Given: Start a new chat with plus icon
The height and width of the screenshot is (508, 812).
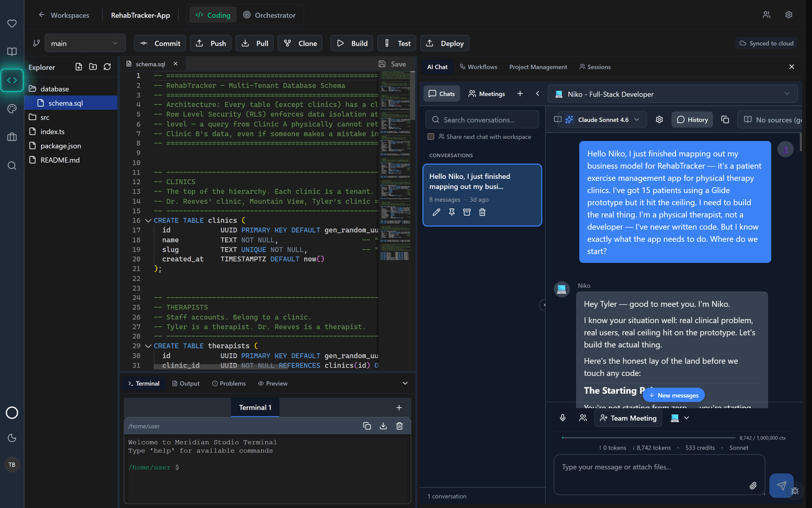Looking at the screenshot, I should click(520, 93).
